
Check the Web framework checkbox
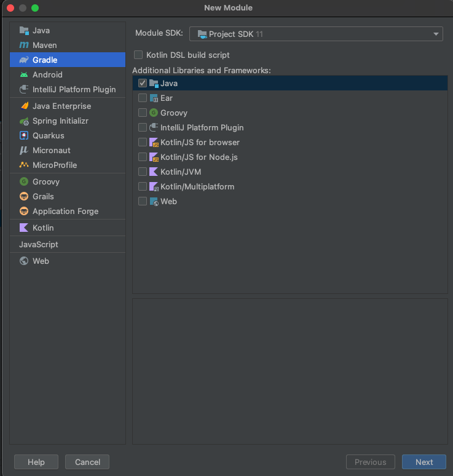point(143,201)
